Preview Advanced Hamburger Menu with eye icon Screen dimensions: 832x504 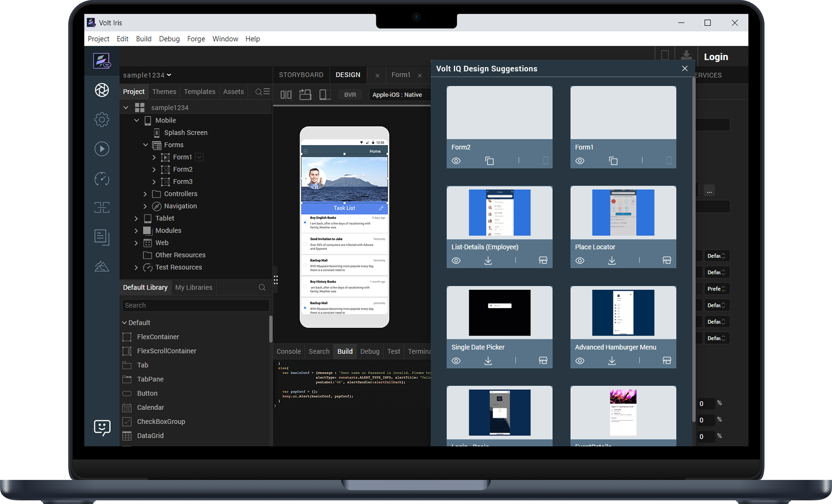(x=580, y=361)
